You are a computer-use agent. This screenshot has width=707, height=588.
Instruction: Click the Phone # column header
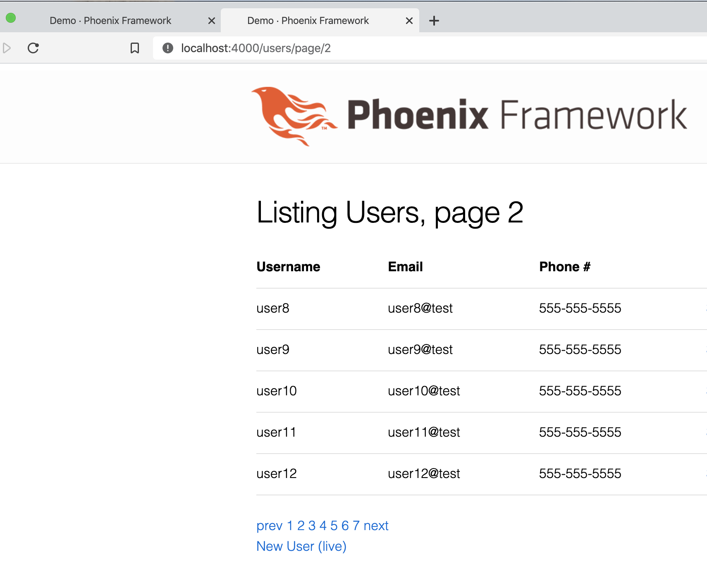tap(565, 267)
